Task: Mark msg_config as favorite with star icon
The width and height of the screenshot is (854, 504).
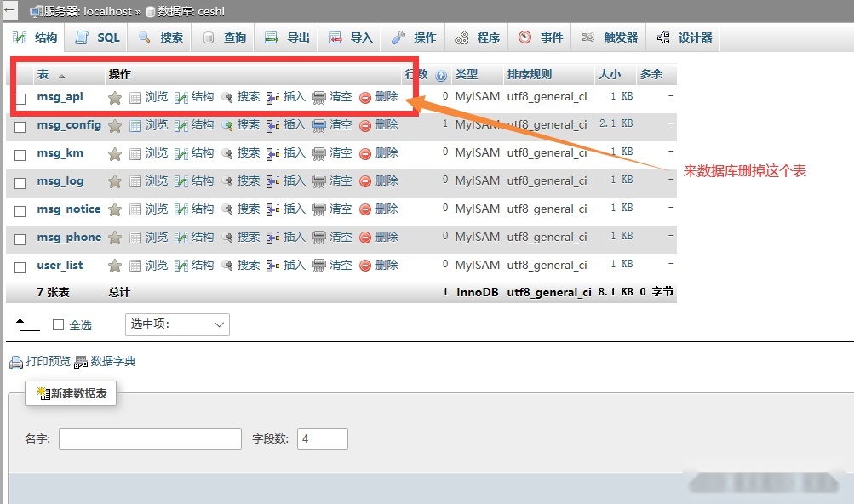Action: click(115, 124)
